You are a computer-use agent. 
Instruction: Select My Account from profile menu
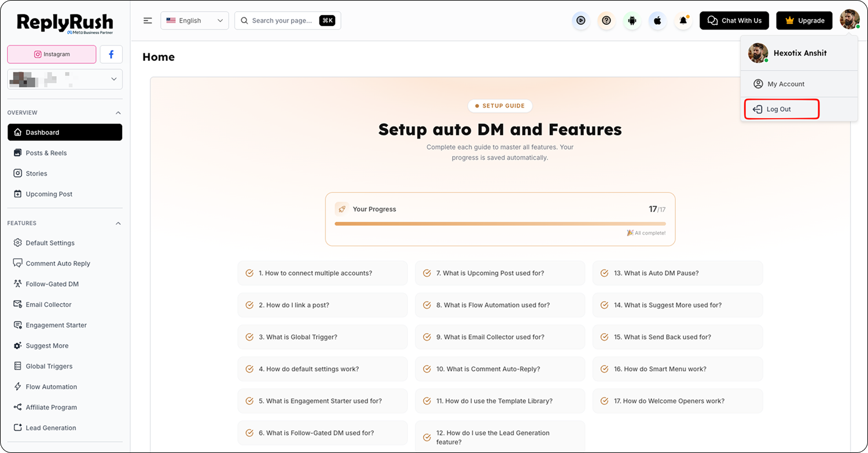[799, 84]
